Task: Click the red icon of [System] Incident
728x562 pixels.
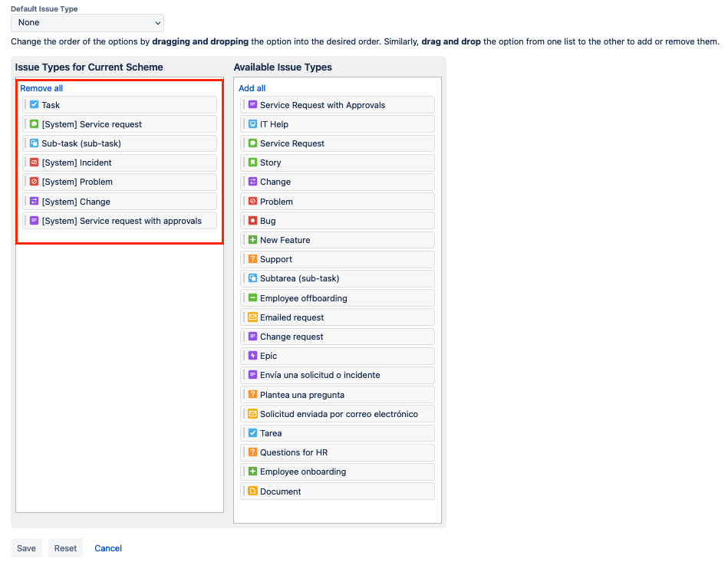Action: 34,163
